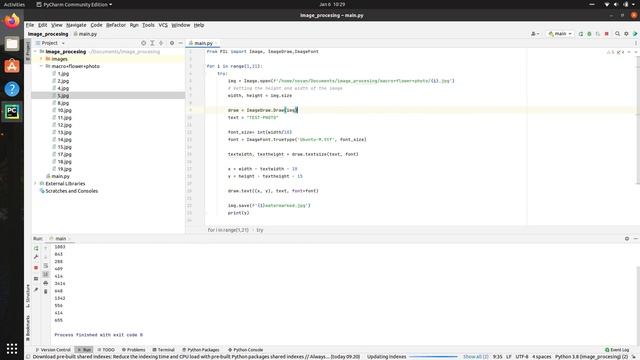Open the File menu
640x360 pixels.
pos(30,25)
